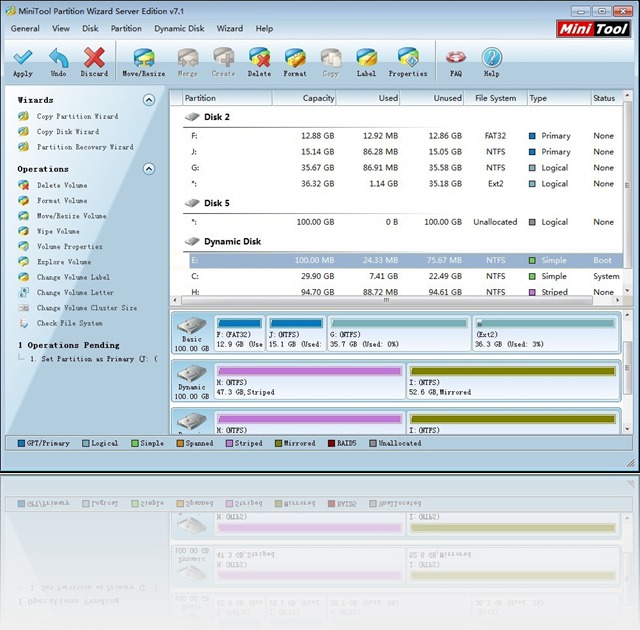Screen dimensions: 640x630
Task: Select the Copy partition tool
Action: click(331, 62)
